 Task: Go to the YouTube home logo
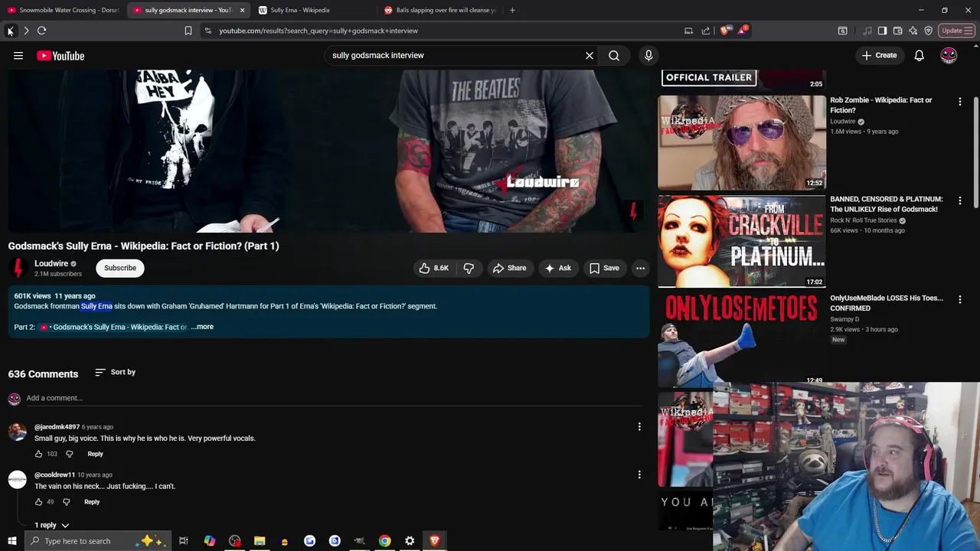(x=60, y=55)
